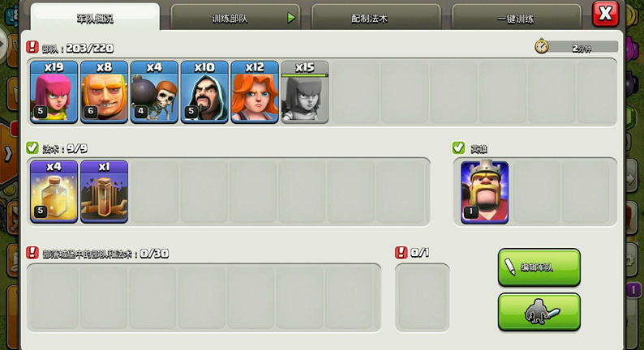Click red exclamation alert beside troops 203/220
This screenshot has width=644, height=350.
pyautogui.click(x=32, y=47)
